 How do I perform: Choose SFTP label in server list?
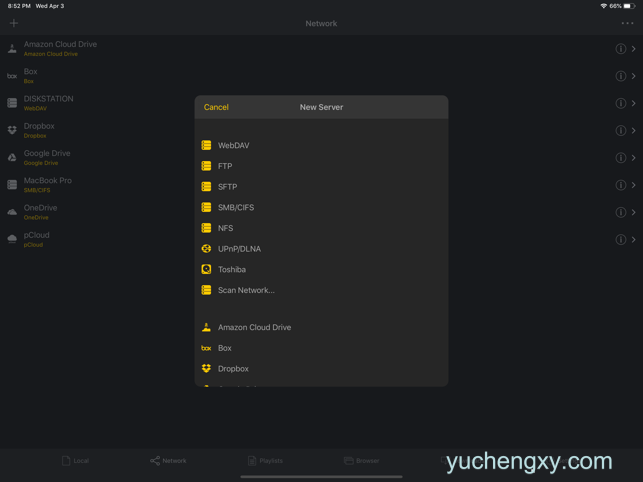tap(227, 187)
